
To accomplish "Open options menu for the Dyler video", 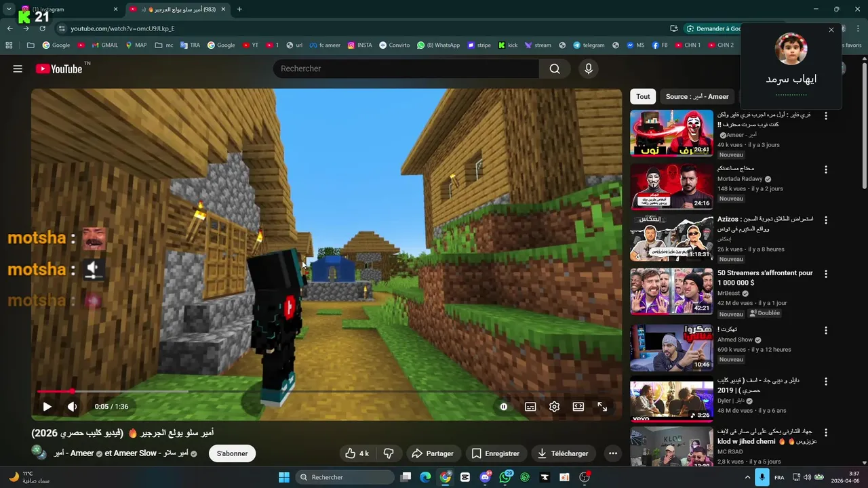I will 826,382.
